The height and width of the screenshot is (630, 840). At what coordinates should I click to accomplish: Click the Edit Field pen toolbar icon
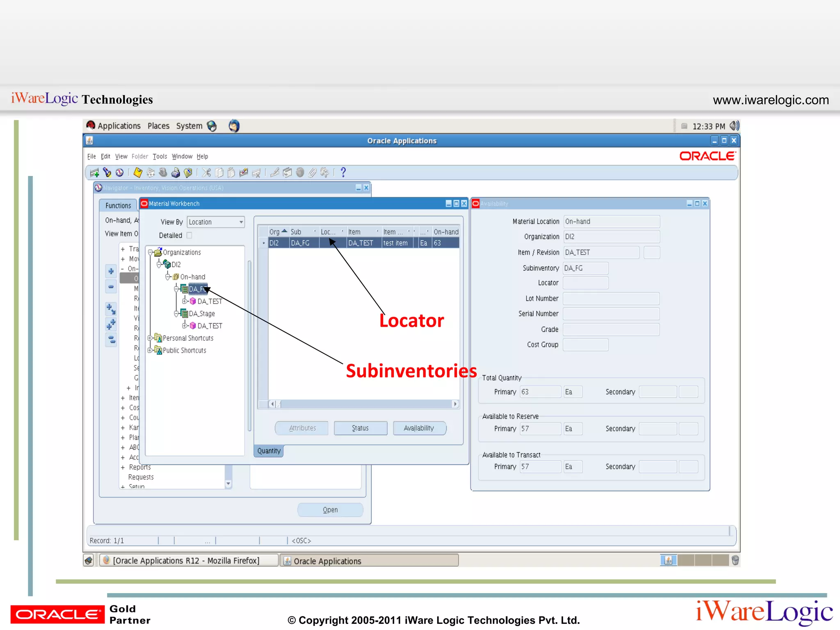pyautogui.click(x=275, y=173)
